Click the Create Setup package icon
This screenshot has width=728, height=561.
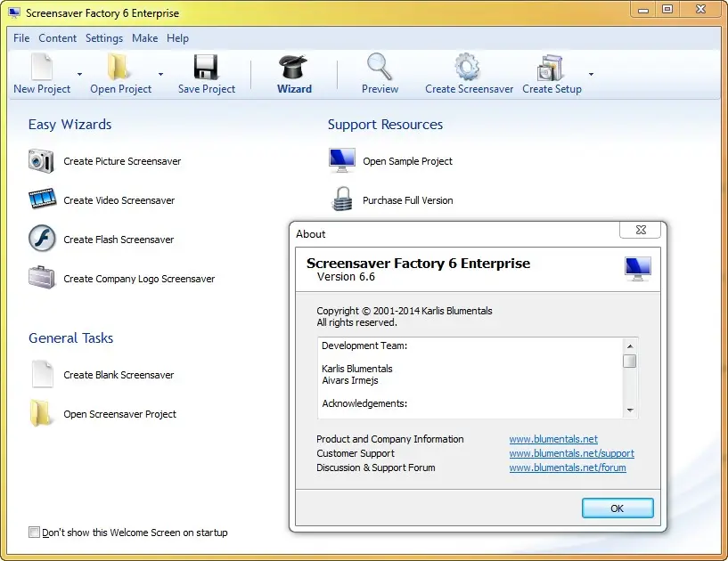coord(550,68)
